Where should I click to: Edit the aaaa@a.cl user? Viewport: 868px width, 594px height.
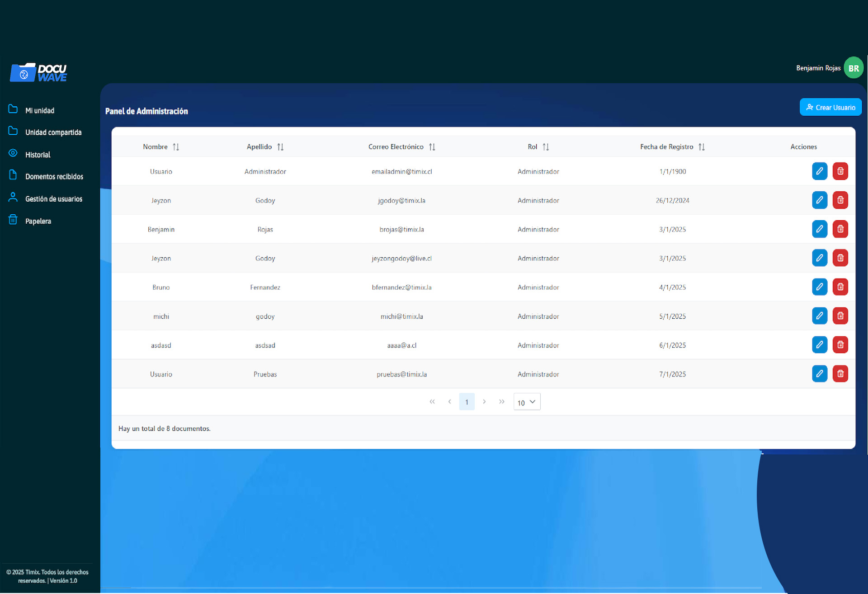pyautogui.click(x=819, y=345)
